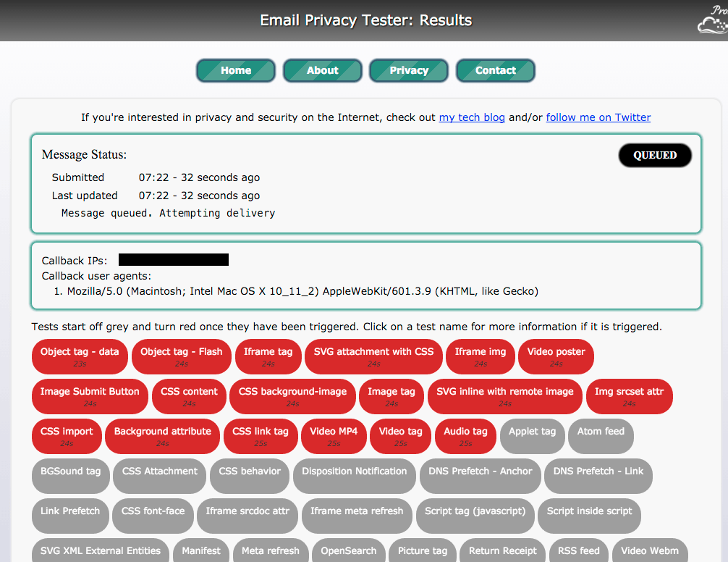728x562 pixels.
Task: Select the 'Video poster' test
Action: tap(556, 356)
